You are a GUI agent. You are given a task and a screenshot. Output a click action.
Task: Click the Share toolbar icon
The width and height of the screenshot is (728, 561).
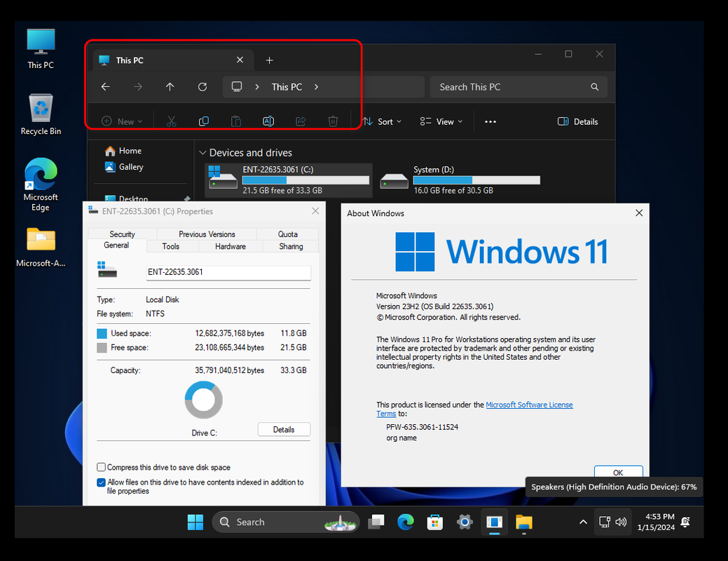click(301, 122)
